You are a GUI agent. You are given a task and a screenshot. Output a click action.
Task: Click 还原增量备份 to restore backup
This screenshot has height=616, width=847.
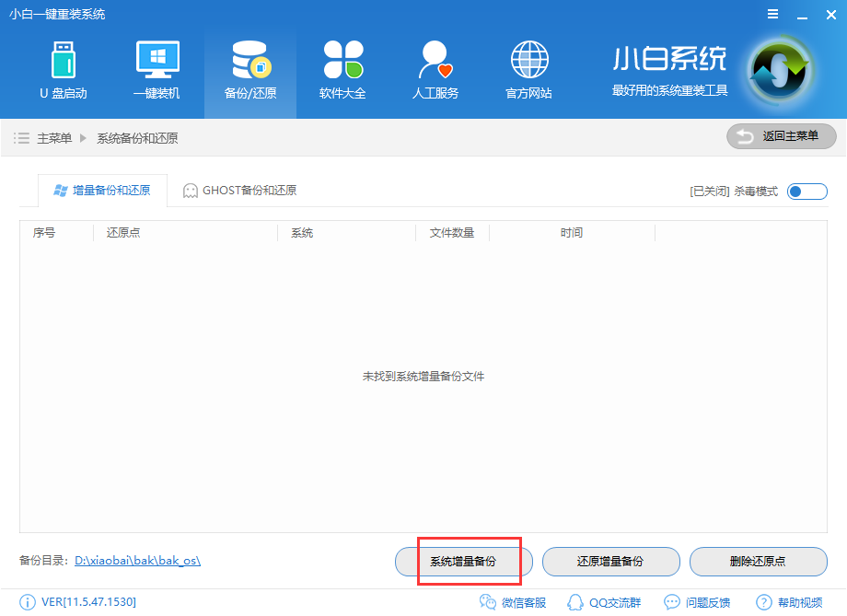point(614,562)
